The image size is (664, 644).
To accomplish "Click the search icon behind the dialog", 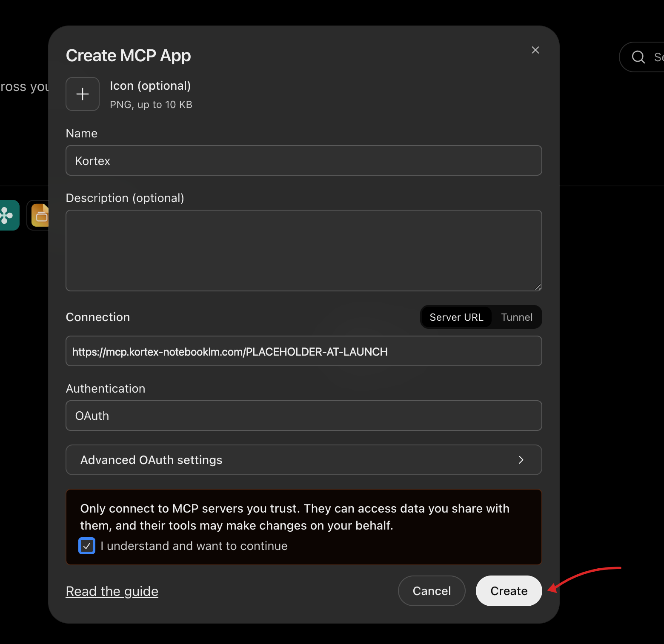I will 638,57.
